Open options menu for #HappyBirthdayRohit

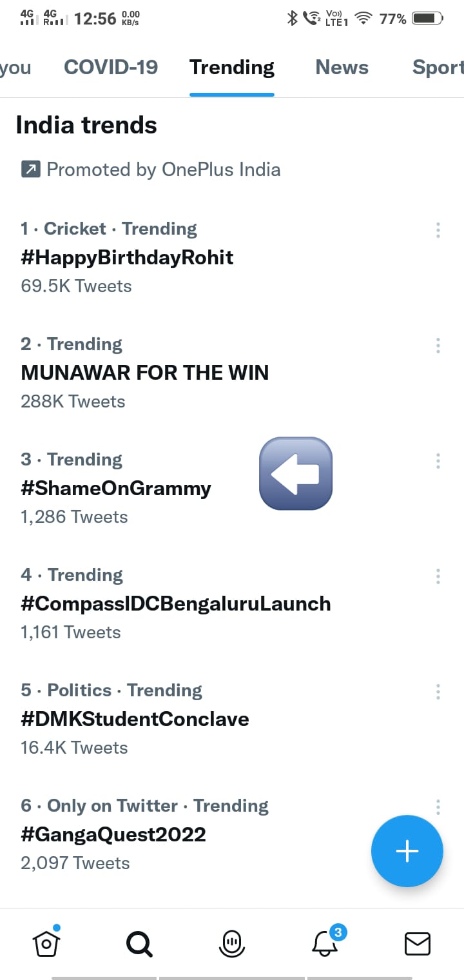[x=438, y=230]
